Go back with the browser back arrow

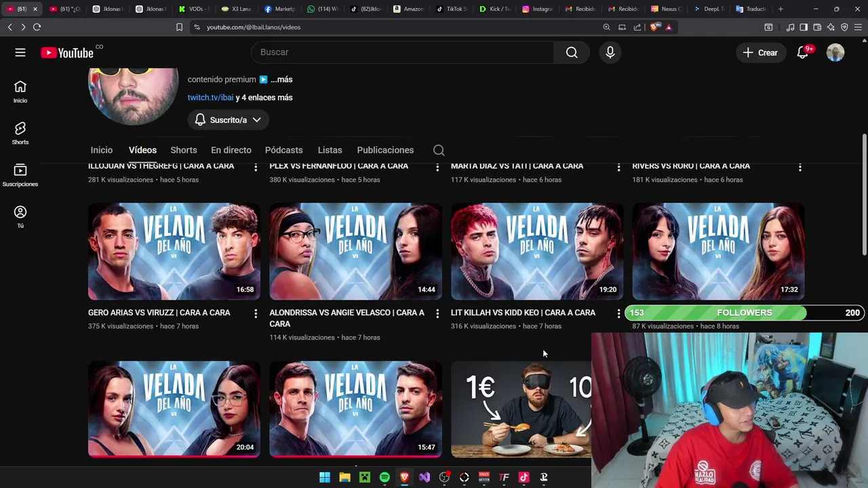(9, 27)
